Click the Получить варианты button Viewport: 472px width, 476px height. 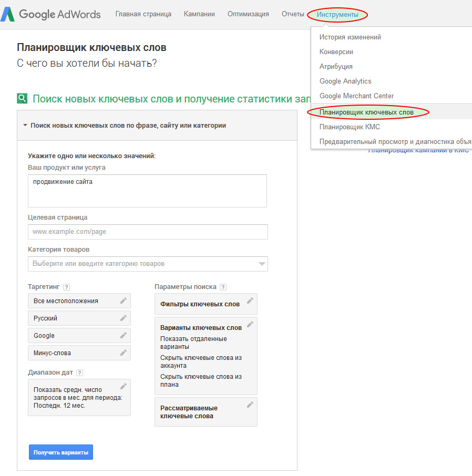[x=61, y=452]
